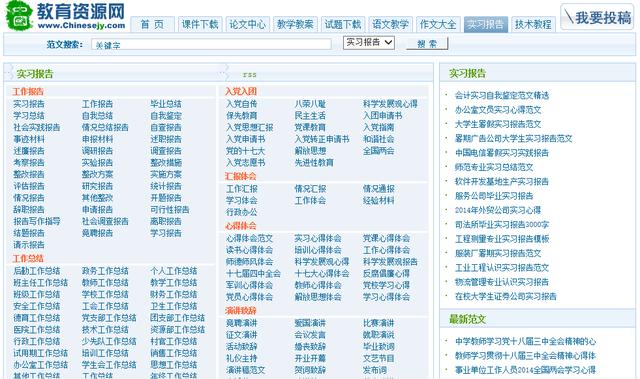Open 党支部工作总结 link
The height and width of the screenshot is (379, 640).
pyautogui.click(x=109, y=318)
